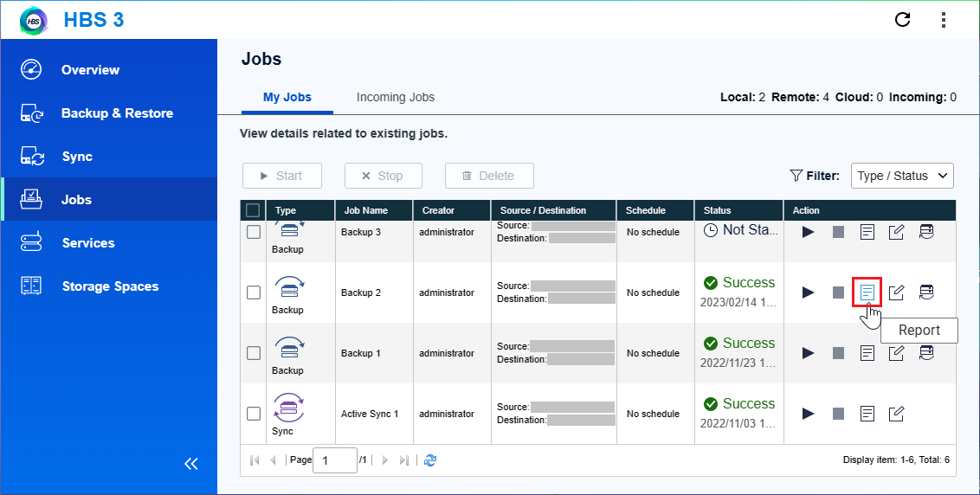Open the report for Backup 3
This screenshot has height=495, width=980.
pos(867,232)
